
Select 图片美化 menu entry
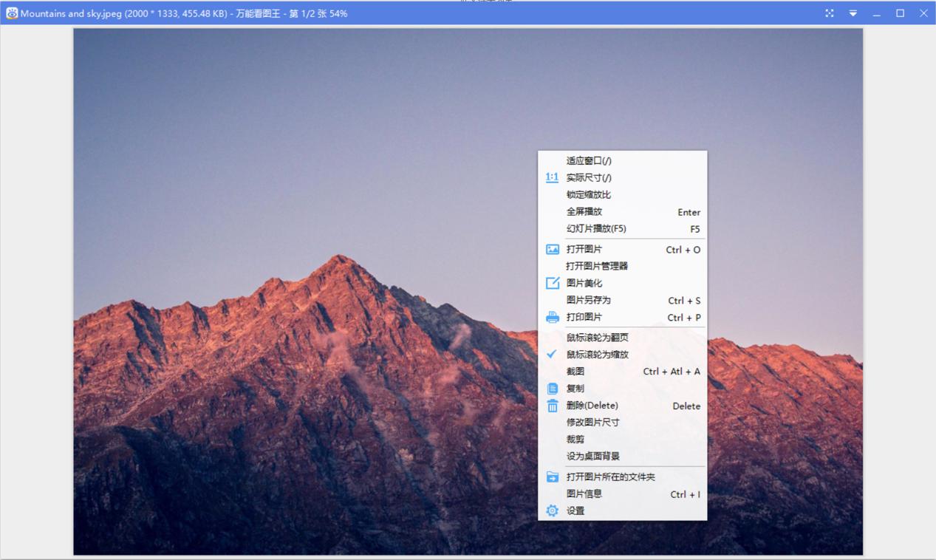622,283
